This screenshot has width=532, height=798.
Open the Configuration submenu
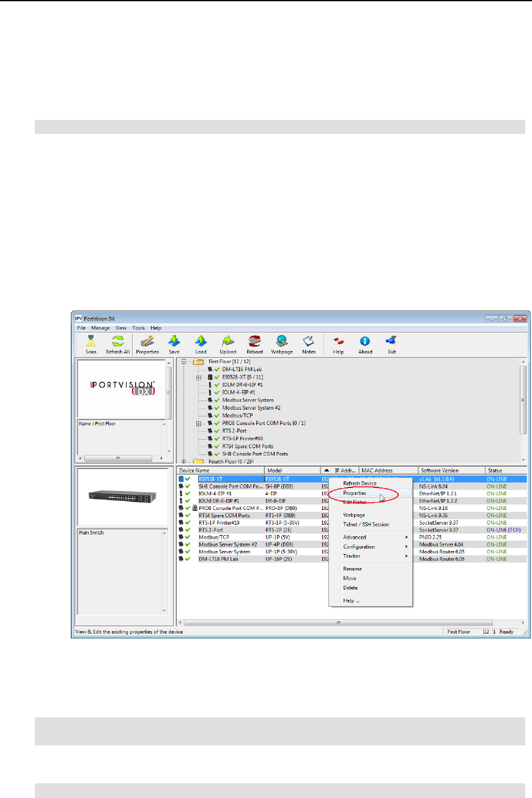[x=371, y=547]
